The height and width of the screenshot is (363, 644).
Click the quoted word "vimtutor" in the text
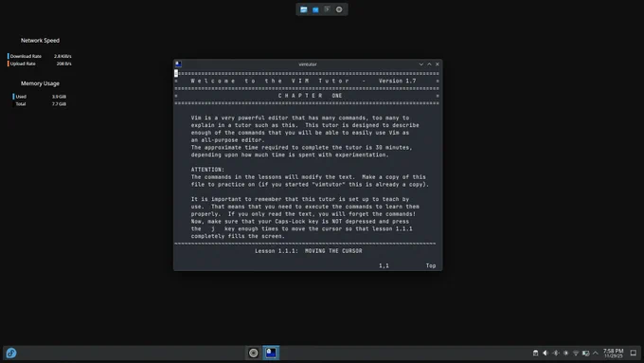(x=329, y=184)
